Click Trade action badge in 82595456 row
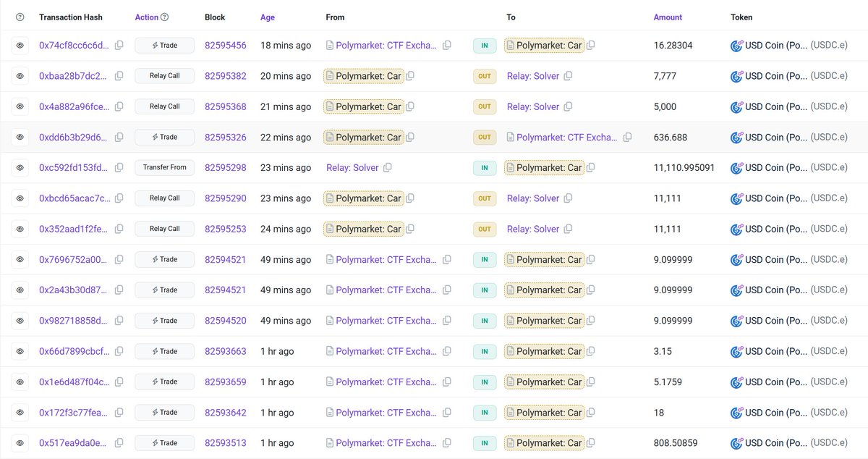This screenshot has width=868, height=459. pyautogui.click(x=164, y=46)
